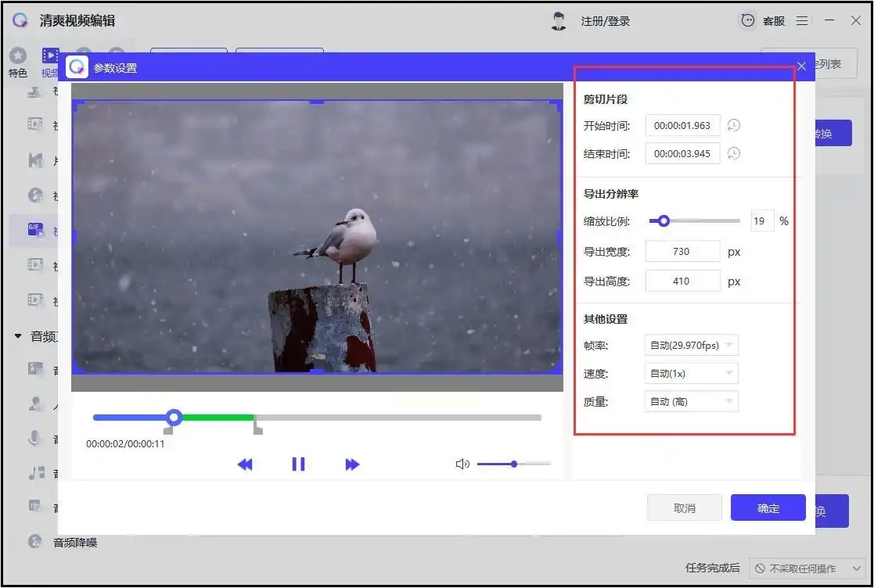This screenshot has height=588, width=874.
Task: Click the fast-forward playback button
Action: pyautogui.click(x=352, y=464)
